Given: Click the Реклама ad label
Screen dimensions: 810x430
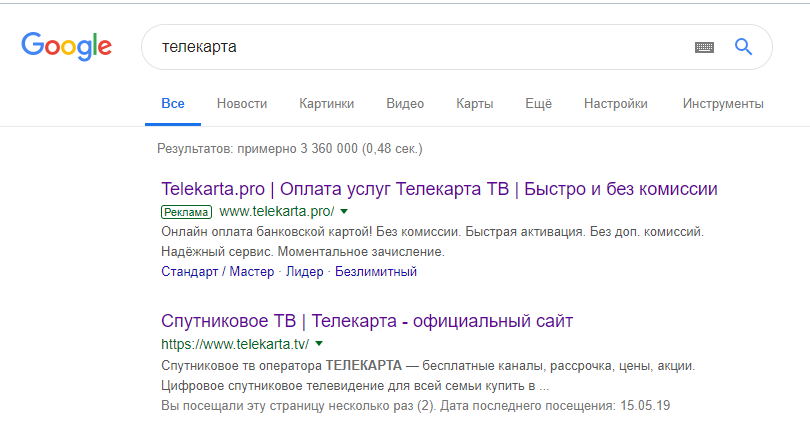Looking at the screenshot, I should click(186, 212).
